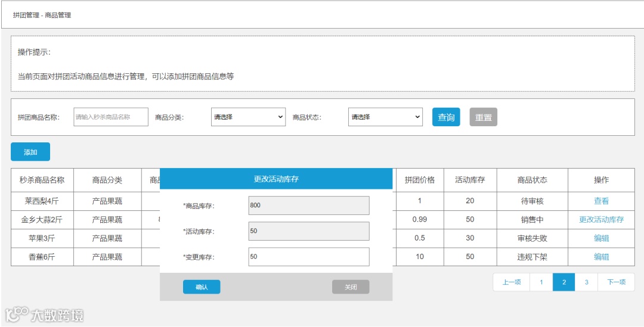Viewport: 644px width, 327px height.
Task: Open the 商品分类 dropdown
Action: point(248,117)
